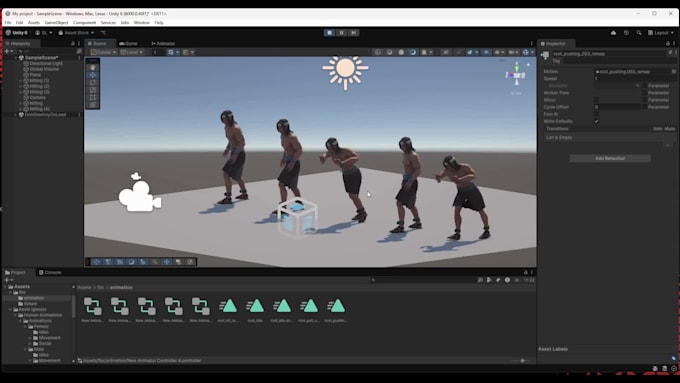Open the Unity cloud icon in top toolbar
The image size is (680, 383).
pyautogui.click(x=613, y=33)
